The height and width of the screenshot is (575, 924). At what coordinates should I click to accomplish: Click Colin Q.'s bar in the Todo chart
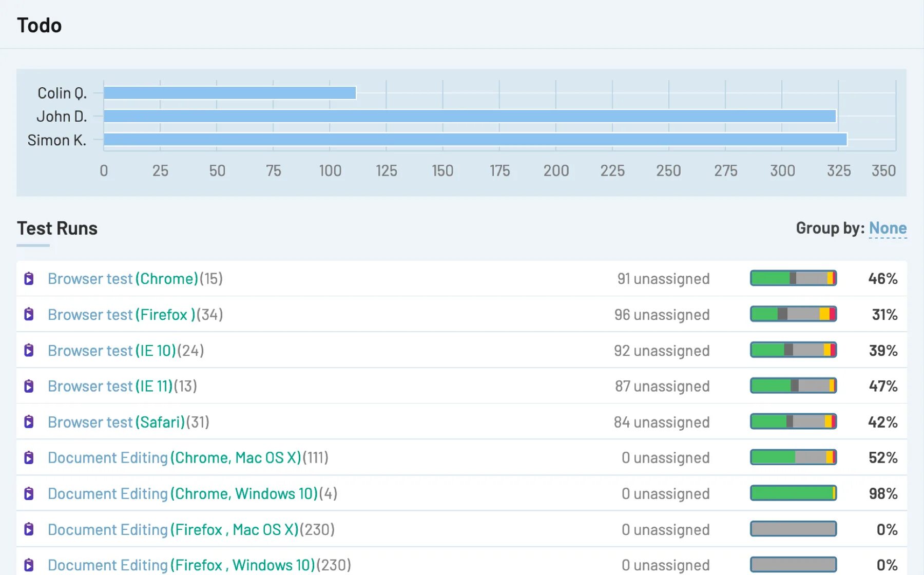pos(230,93)
